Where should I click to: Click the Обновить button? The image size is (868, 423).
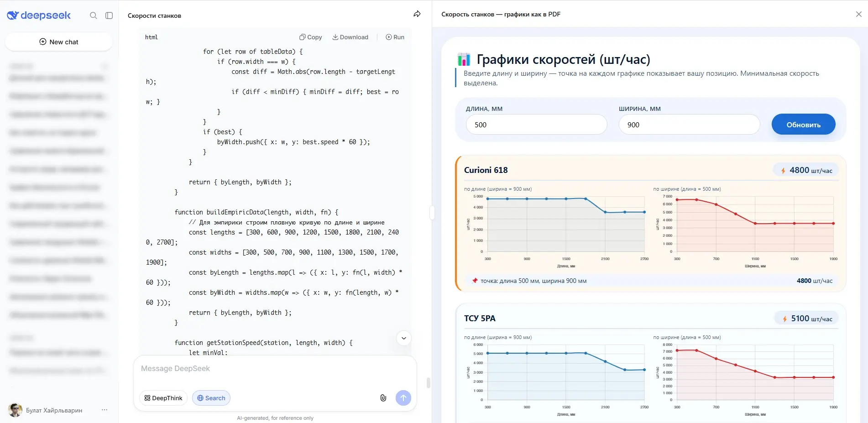coord(803,125)
